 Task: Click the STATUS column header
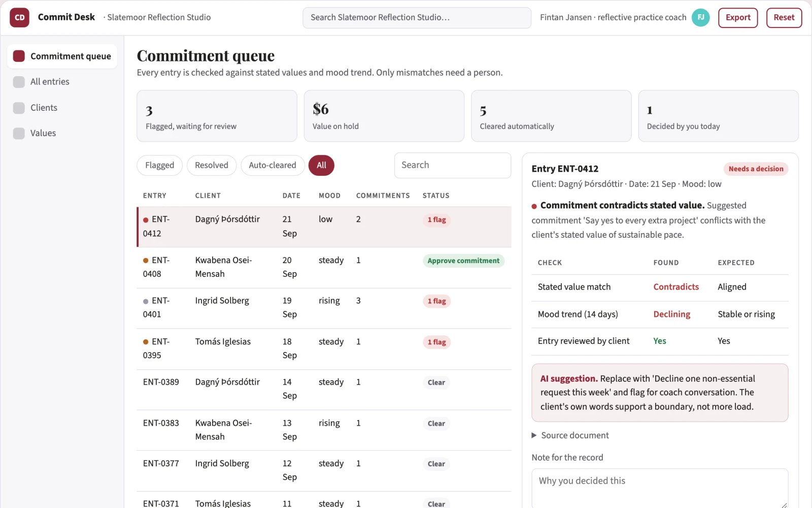click(x=436, y=196)
